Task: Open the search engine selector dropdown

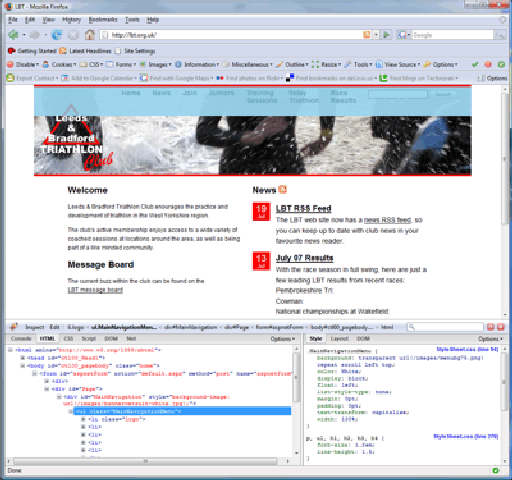Action: tap(403, 35)
